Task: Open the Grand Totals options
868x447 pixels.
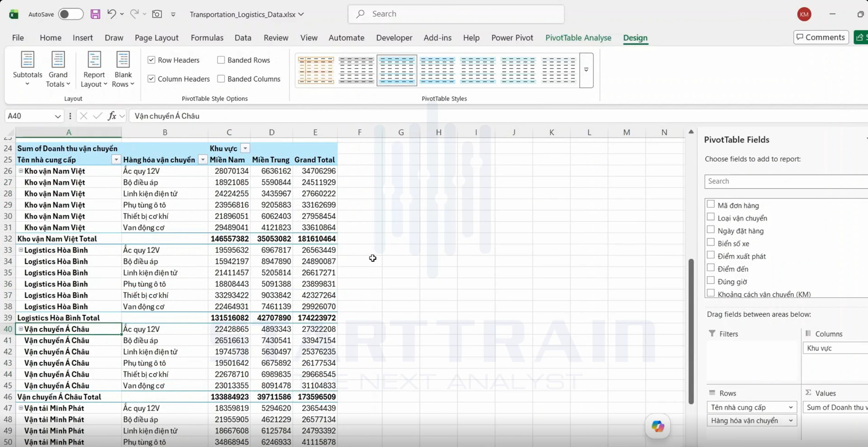Action: (58, 69)
